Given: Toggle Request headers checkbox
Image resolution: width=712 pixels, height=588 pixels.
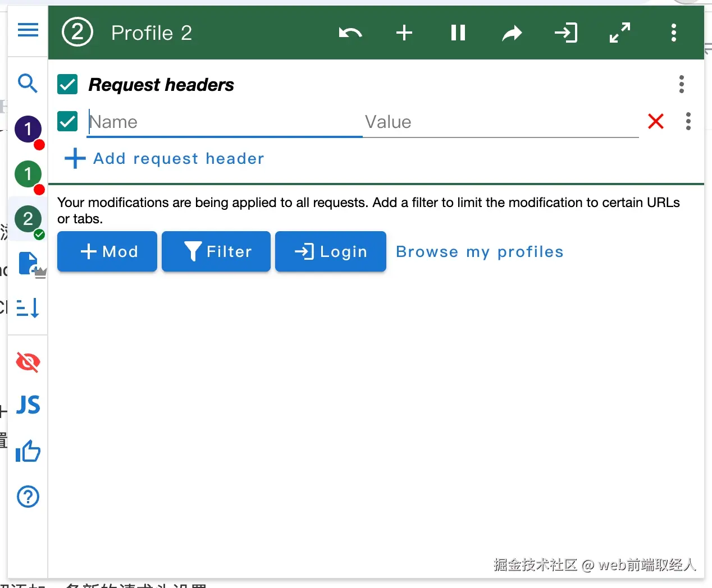Looking at the screenshot, I should tap(67, 85).
